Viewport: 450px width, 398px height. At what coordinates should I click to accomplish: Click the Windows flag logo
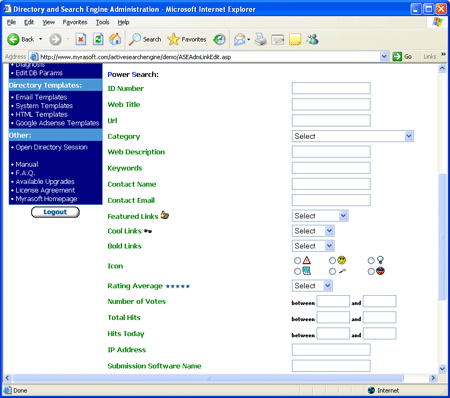(x=437, y=22)
